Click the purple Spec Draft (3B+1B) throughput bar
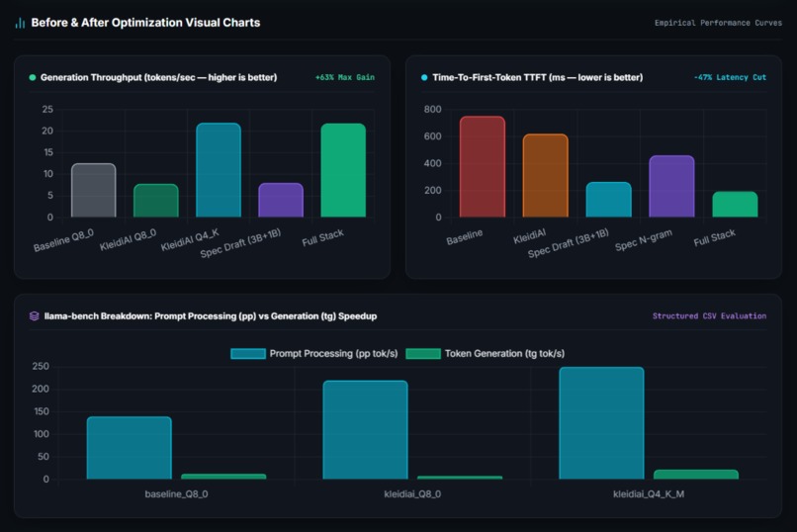 (x=281, y=200)
